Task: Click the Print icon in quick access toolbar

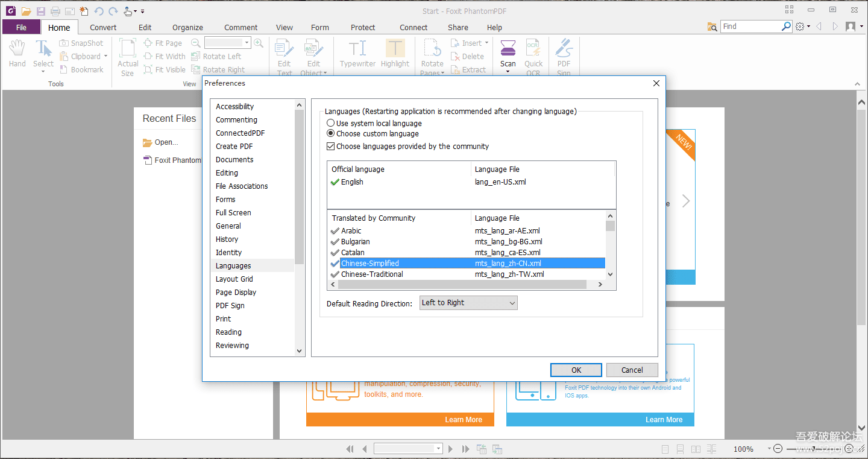Action: click(55, 11)
